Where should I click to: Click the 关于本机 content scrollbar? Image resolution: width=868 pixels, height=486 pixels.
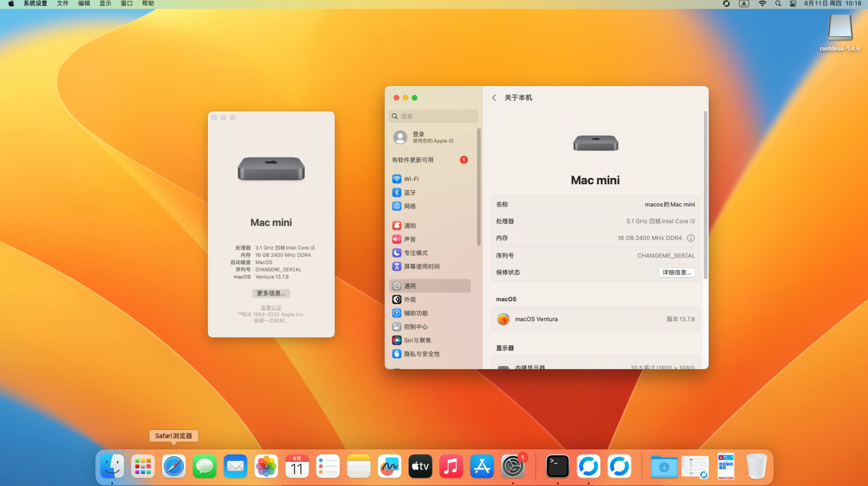705,195
